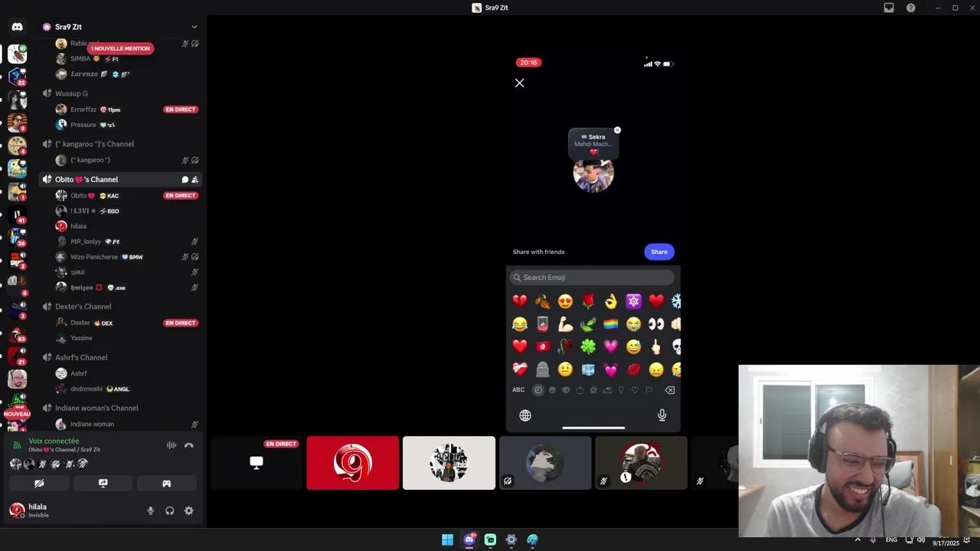The image size is (980, 551).
Task: Open recent emojis clock tab
Action: pyautogui.click(x=538, y=390)
